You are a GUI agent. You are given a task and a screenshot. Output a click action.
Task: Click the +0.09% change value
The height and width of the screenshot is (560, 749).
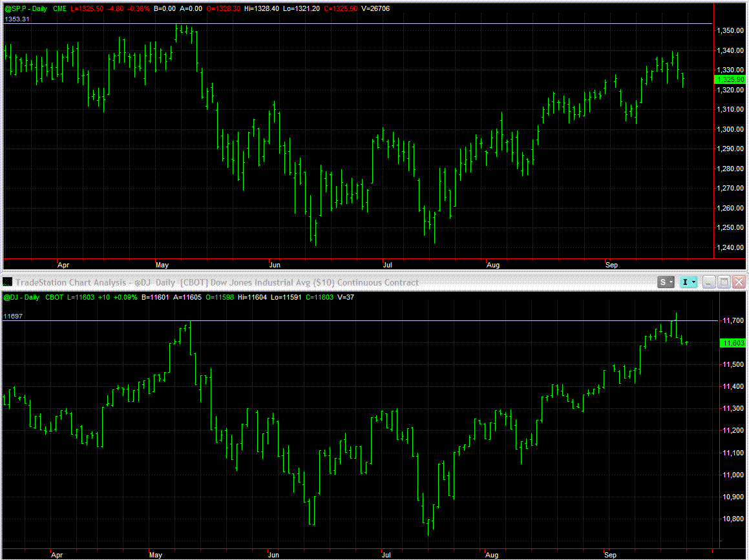click(125, 297)
